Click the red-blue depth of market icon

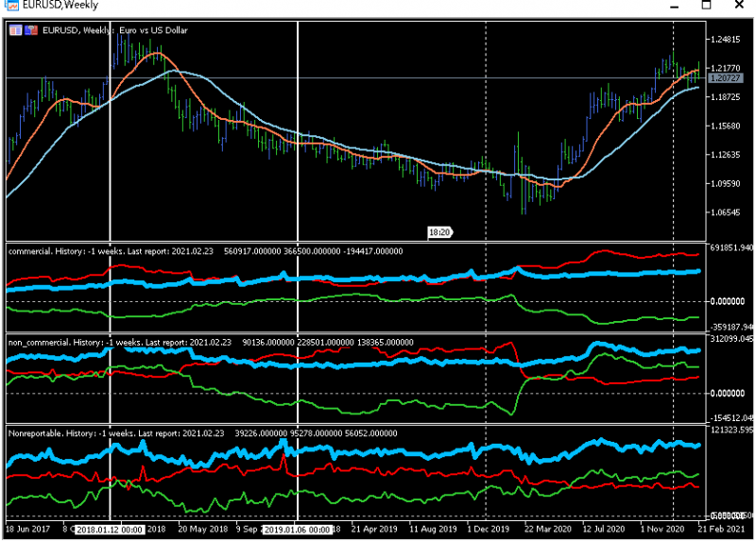pos(31,30)
